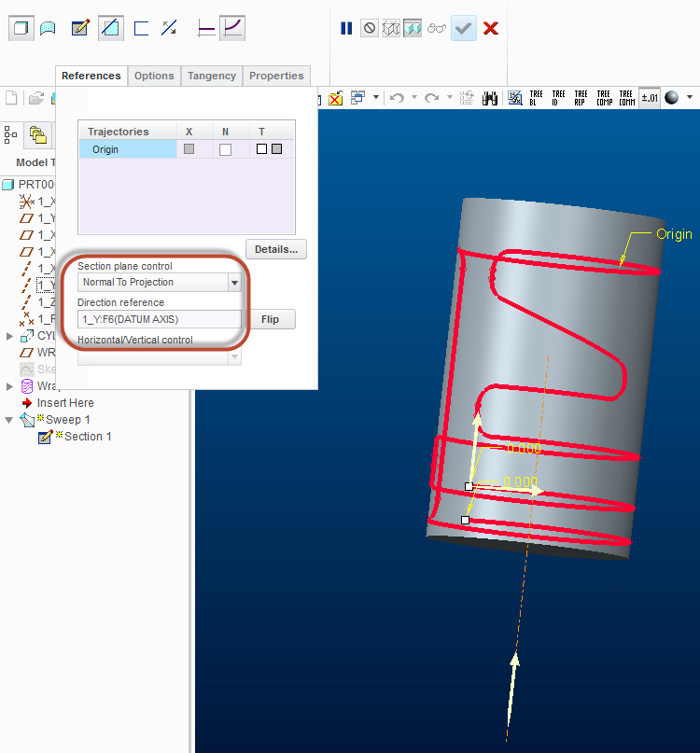Select the no preview icon
Screen dimensions: 700x753
370,28
